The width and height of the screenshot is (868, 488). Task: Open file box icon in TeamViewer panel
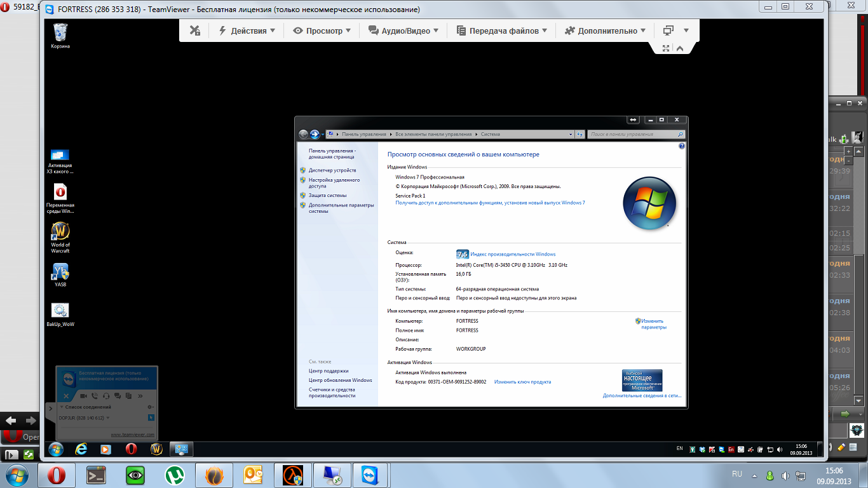point(129,395)
